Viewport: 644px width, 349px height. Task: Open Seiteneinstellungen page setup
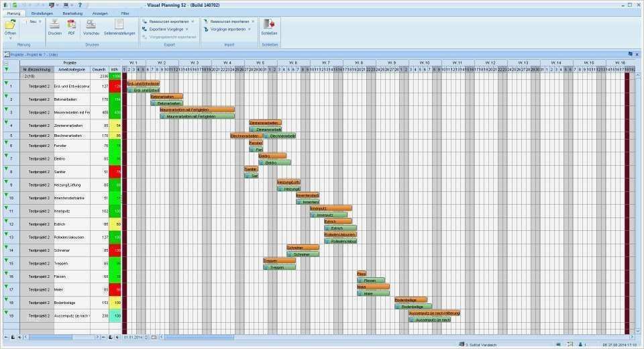click(119, 24)
